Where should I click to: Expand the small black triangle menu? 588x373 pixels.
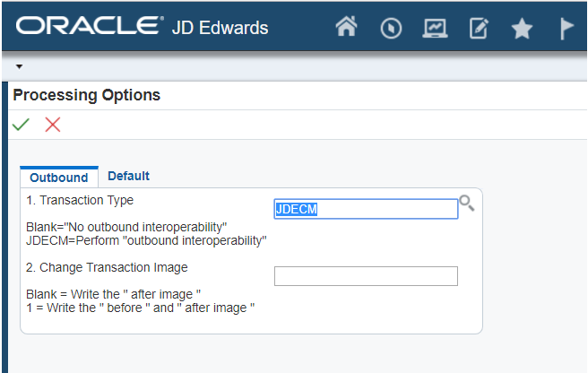(19, 66)
